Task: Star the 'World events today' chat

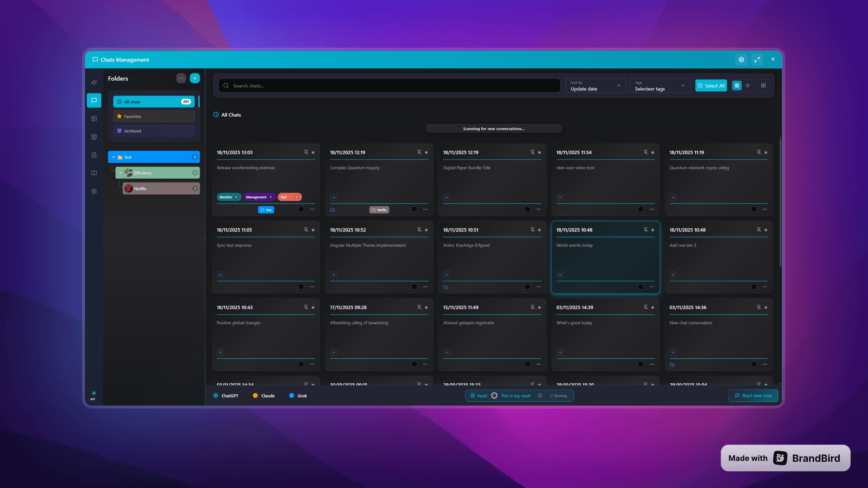Action: point(652,230)
